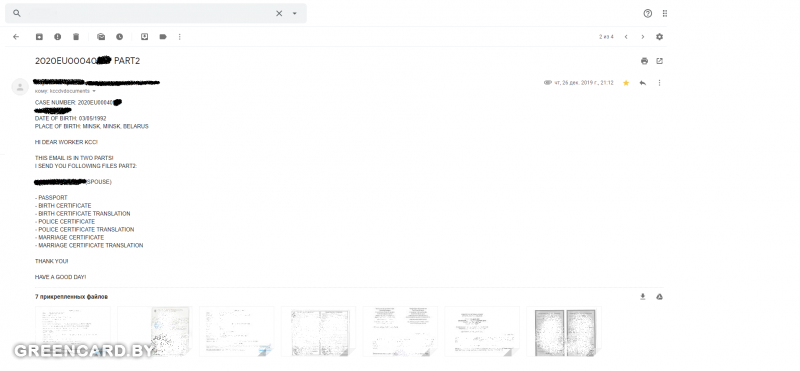This screenshot has height=371, width=800.
Task: Open the email in a new window
Action: coord(659,61)
